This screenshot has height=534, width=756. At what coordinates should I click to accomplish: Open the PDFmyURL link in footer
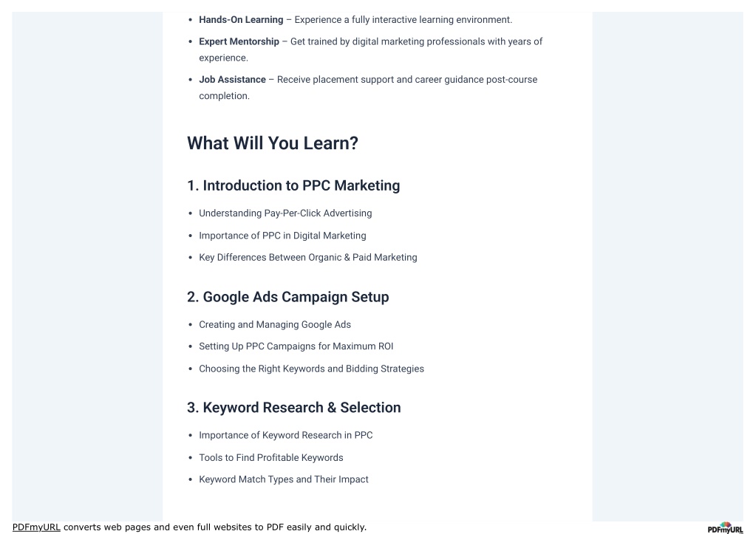pyautogui.click(x=36, y=527)
